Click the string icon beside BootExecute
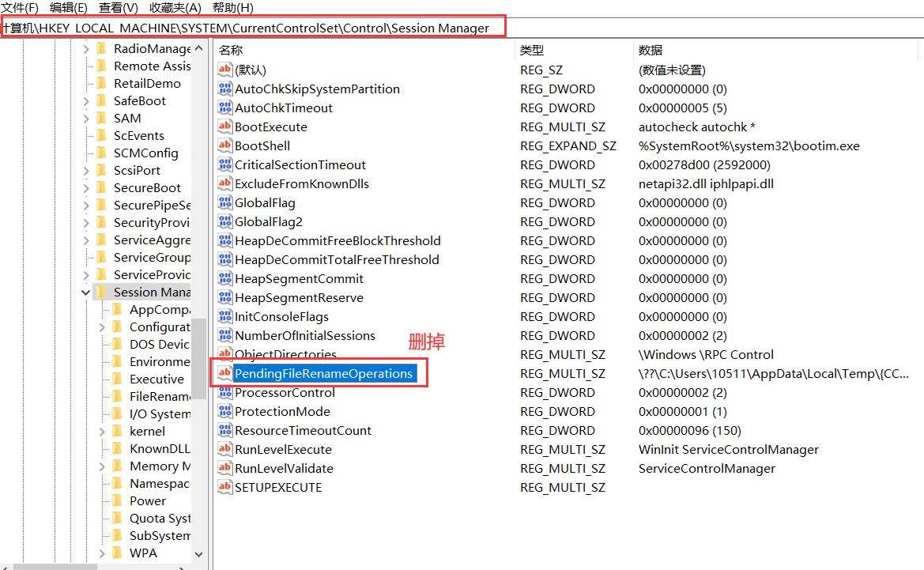 [x=224, y=126]
